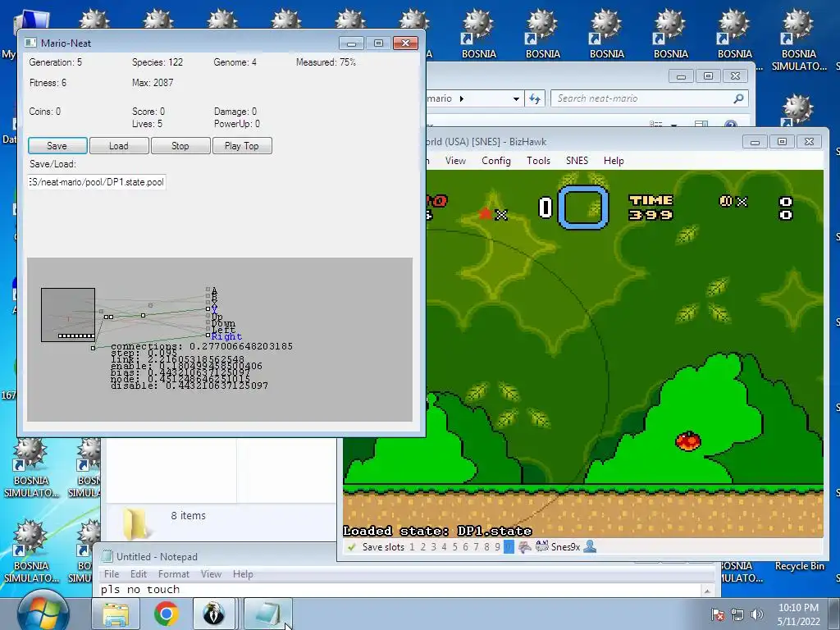Open the View menu in BizHawk

pos(455,161)
